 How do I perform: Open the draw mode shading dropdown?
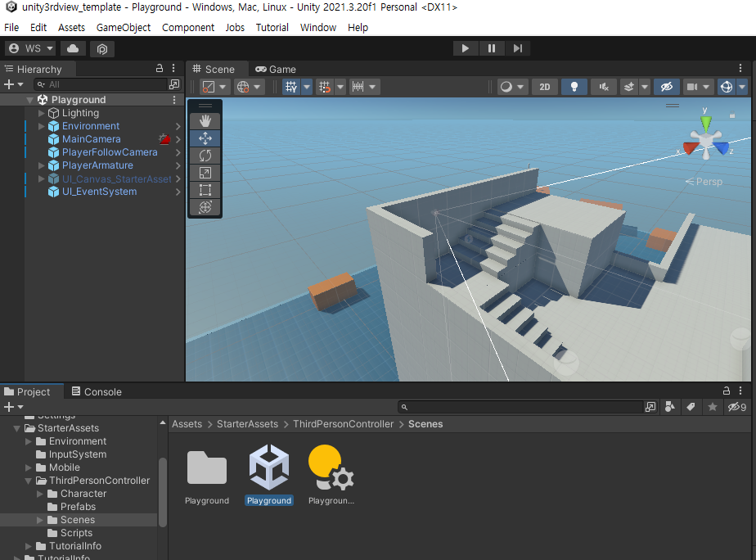pos(511,87)
